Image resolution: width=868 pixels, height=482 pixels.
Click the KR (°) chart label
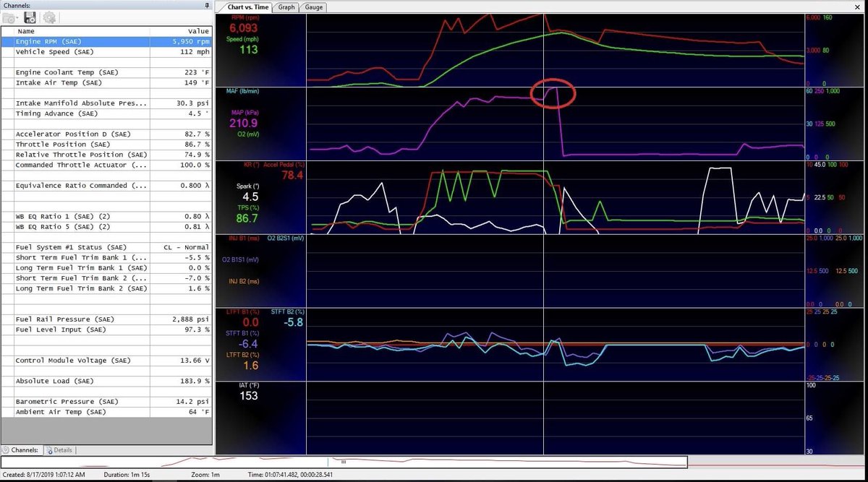251,165
